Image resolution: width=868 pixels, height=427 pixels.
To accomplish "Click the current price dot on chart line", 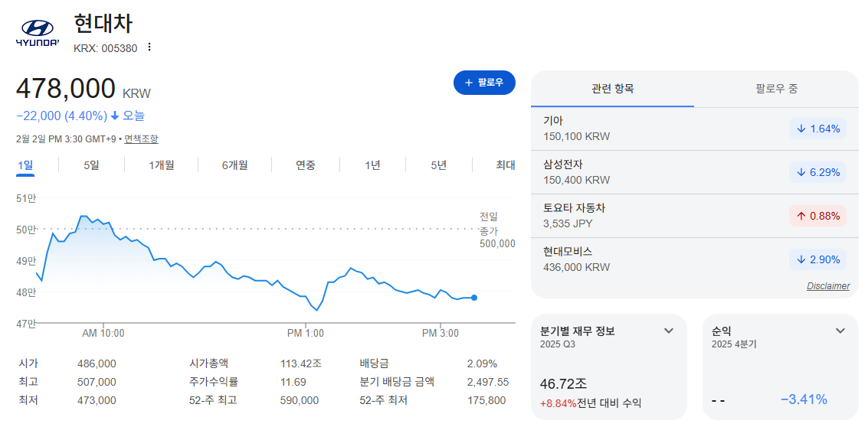I will point(474,298).
